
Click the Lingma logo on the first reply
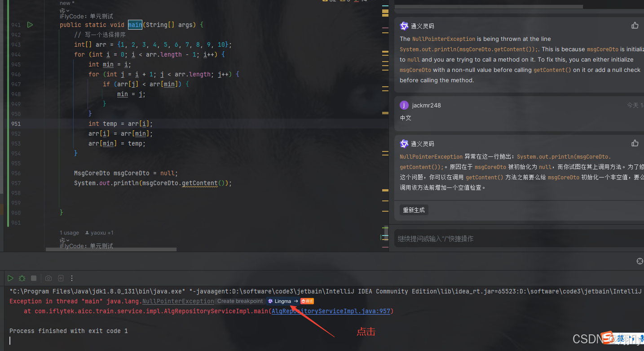[x=404, y=26]
